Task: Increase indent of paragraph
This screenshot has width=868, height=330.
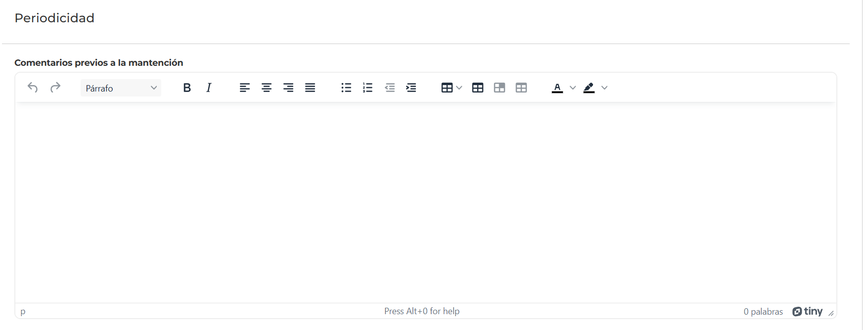Action: coord(411,88)
